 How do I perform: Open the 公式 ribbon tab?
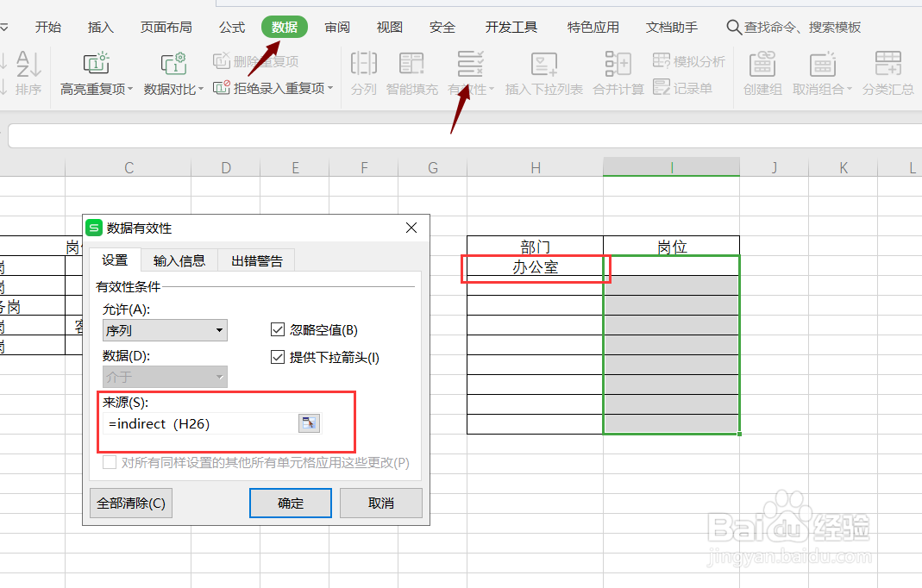pyautogui.click(x=230, y=27)
